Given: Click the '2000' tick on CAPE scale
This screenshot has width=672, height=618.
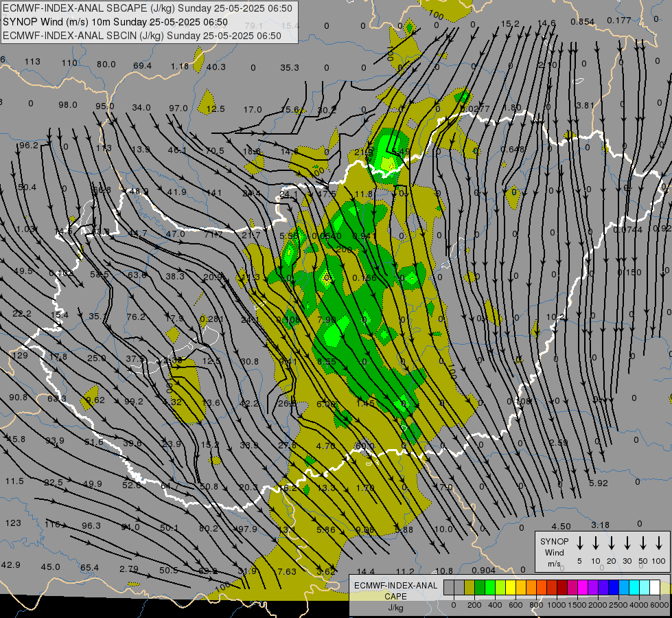Looking at the screenshot, I should (597, 605).
